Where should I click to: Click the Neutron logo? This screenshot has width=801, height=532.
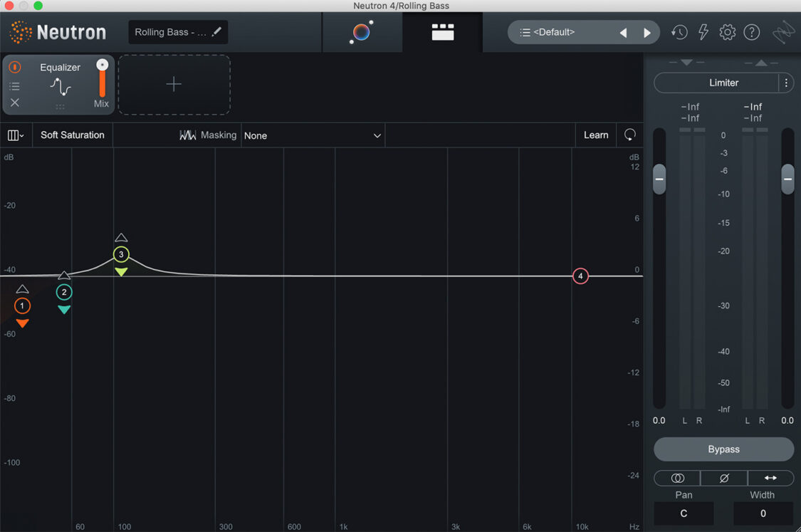click(x=58, y=32)
